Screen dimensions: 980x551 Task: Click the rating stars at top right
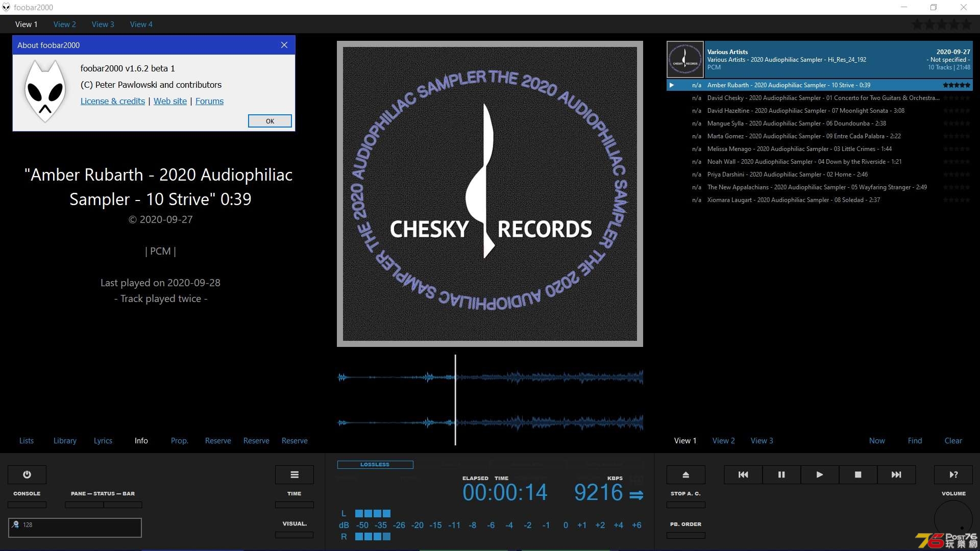(x=942, y=24)
